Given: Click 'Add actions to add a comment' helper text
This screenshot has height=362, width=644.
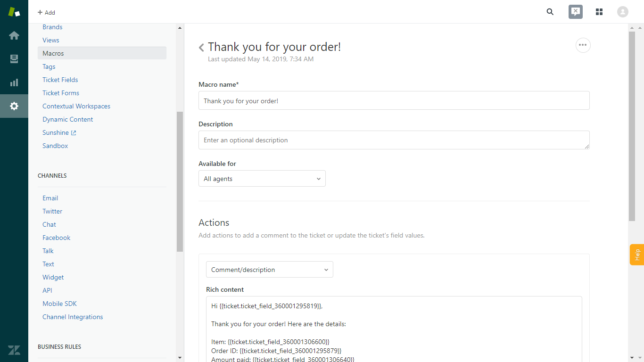Looking at the screenshot, I should [312, 235].
